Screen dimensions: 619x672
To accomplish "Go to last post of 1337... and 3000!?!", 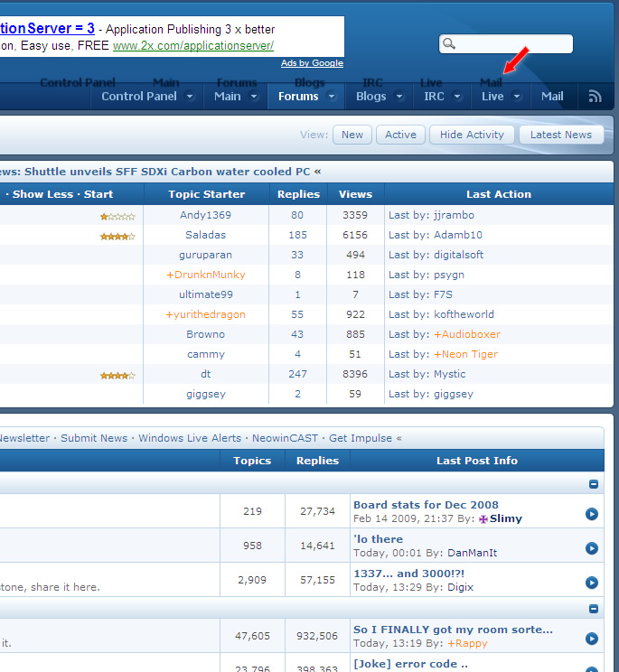I will 592,583.
